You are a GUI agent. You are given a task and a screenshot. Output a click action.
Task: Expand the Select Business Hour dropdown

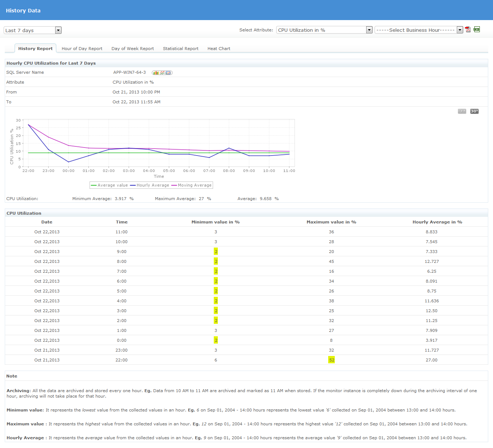point(419,30)
